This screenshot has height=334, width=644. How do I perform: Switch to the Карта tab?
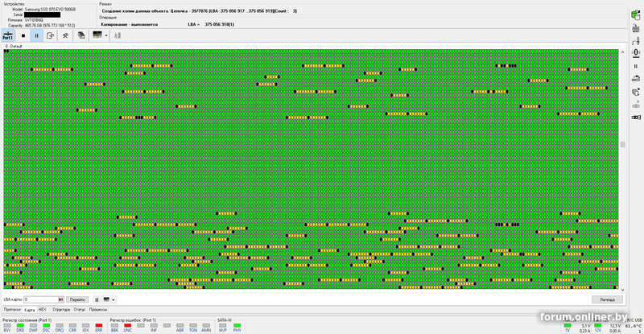coord(30,310)
